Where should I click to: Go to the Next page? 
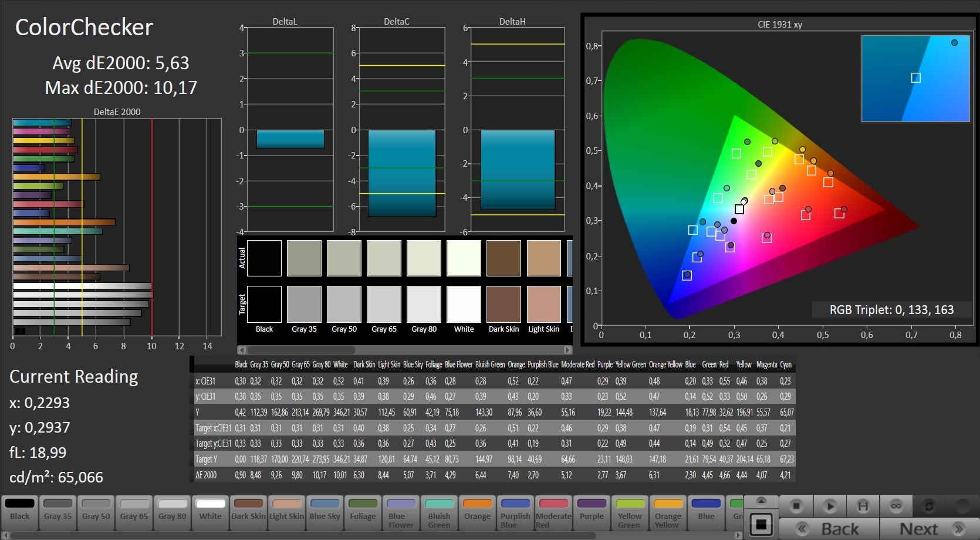coord(930,529)
